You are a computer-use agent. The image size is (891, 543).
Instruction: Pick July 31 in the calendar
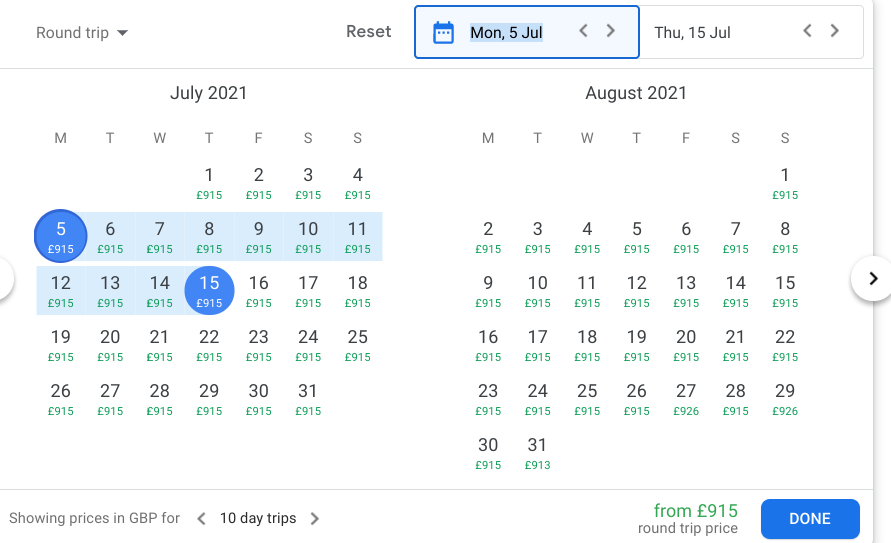pos(308,398)
